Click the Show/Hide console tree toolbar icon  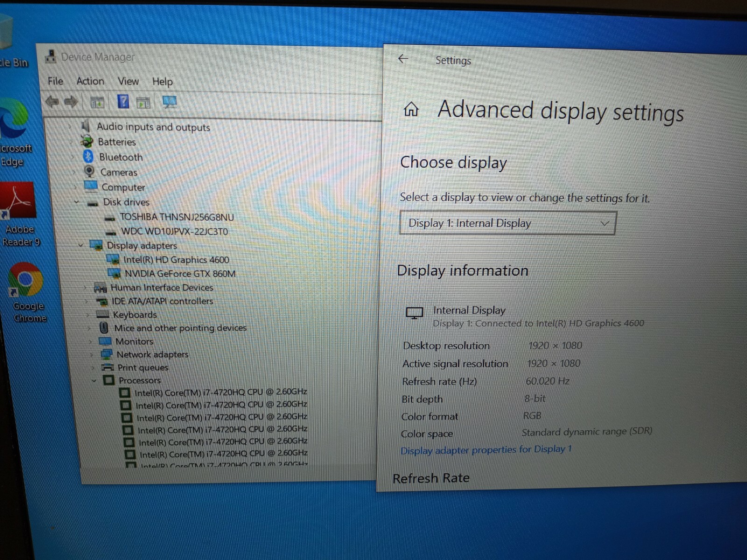[97, 102]
